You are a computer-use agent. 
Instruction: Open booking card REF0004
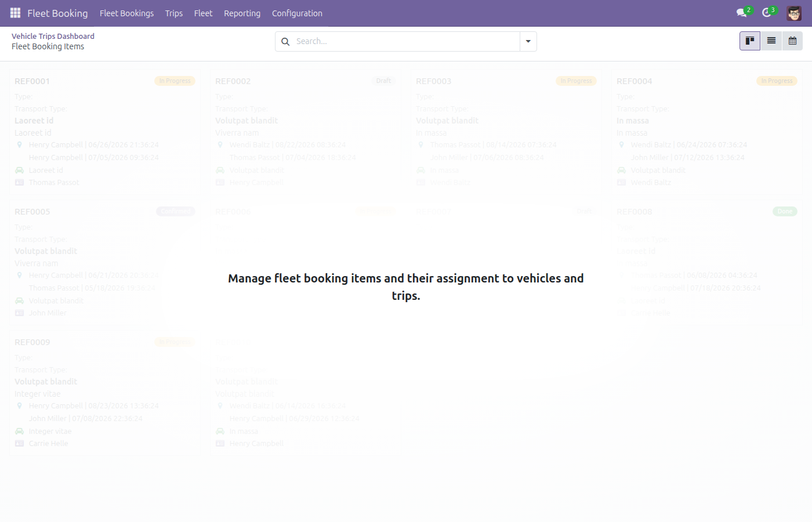pos(707,132)
